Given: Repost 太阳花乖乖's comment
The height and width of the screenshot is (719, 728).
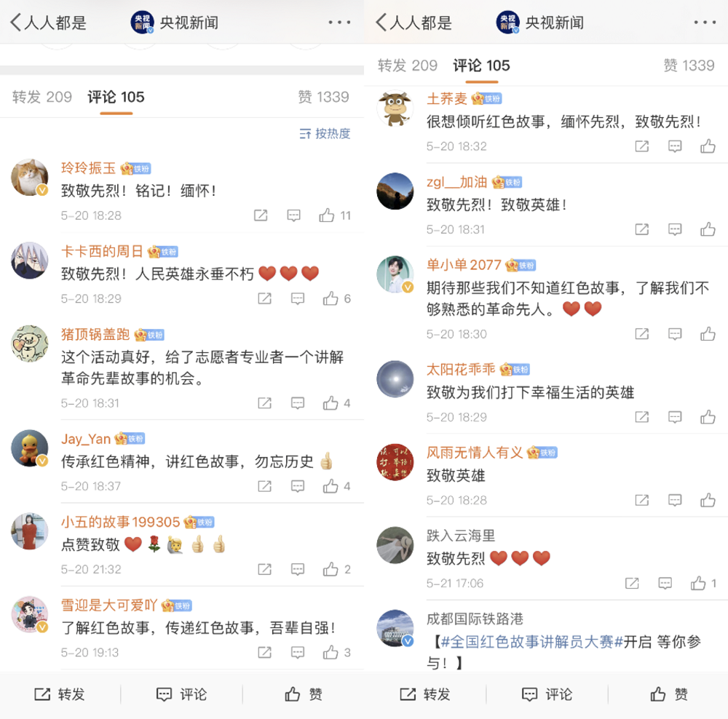Looking at the screenshot, I should click(x=641, y=417).
